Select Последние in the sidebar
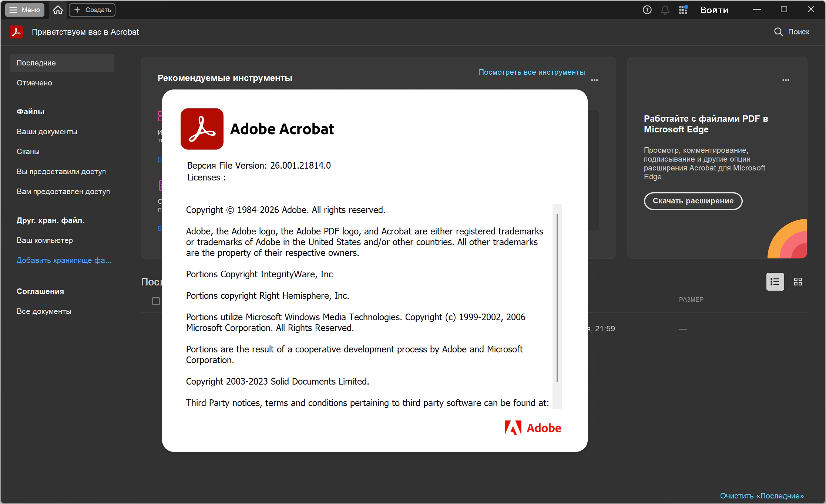This screenshot has width=826, height=504. [x=62, y=63]
